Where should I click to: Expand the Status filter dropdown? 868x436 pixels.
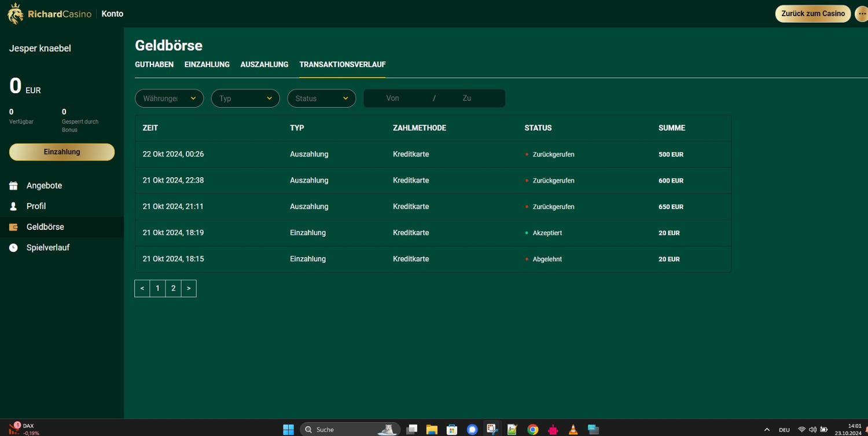[x=322, y=98]
